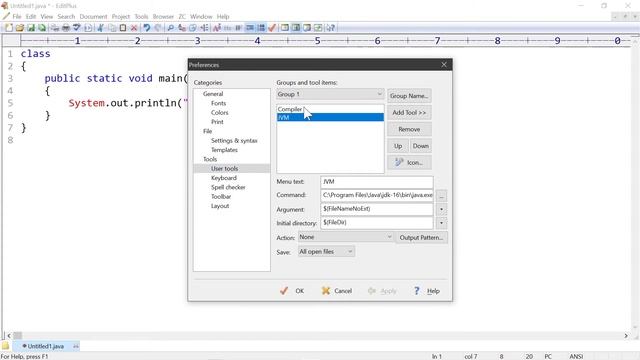Click the wrench Icon... button
Image resolution: width=640 pixels, height=360 pixels.
click(409, 162)
